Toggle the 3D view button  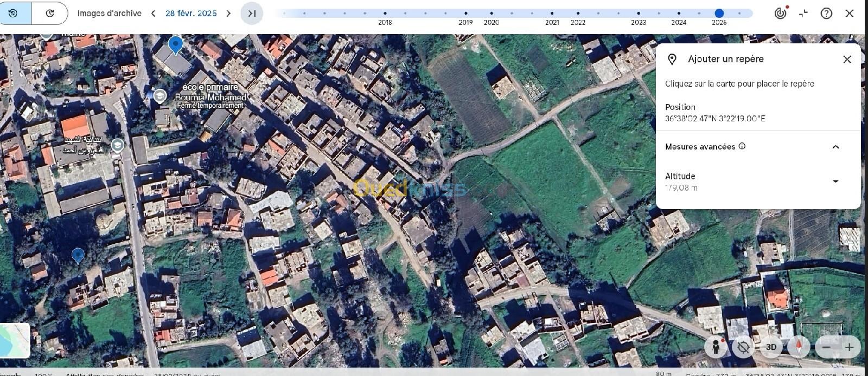click(x=771, y=347)
